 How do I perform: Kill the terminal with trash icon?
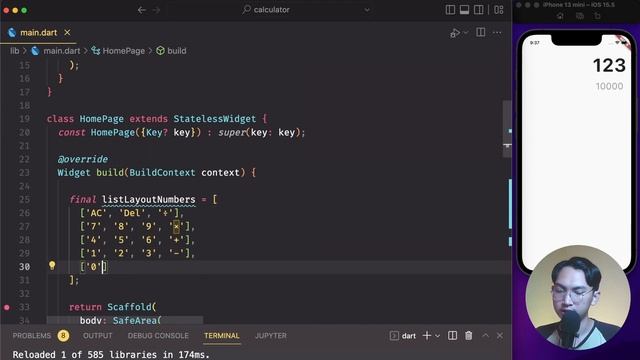tap(469, 336)
